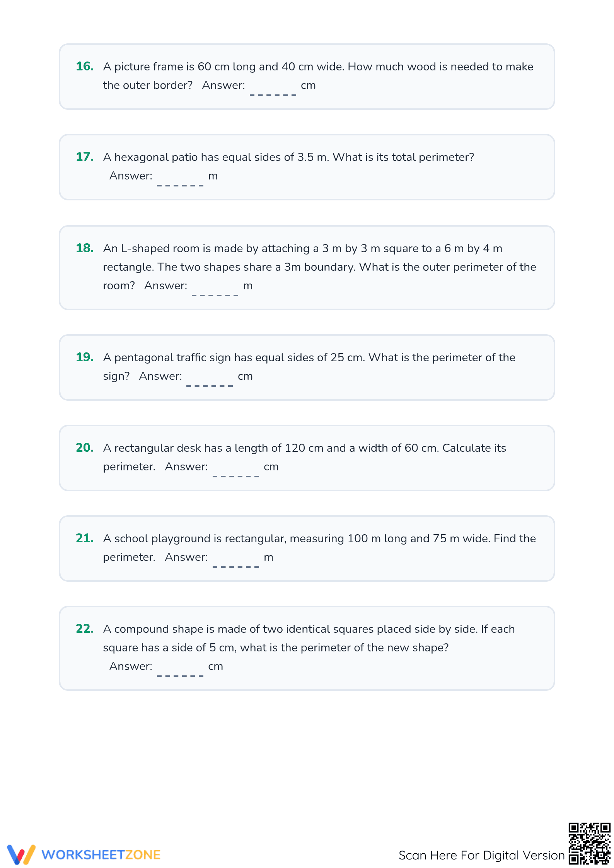Select the green number 18 label
This screenshot has width=614, height=868.
[x=85, y=248]
